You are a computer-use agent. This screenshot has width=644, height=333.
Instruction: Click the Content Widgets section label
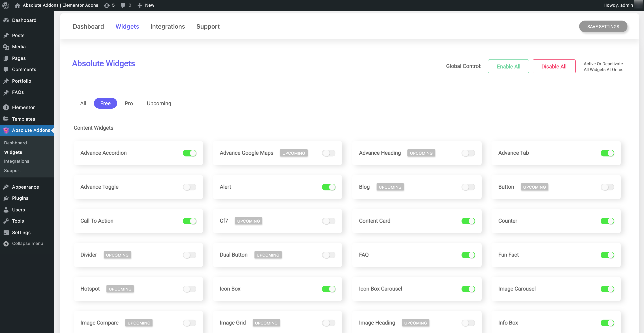click(x=93, y=128)
